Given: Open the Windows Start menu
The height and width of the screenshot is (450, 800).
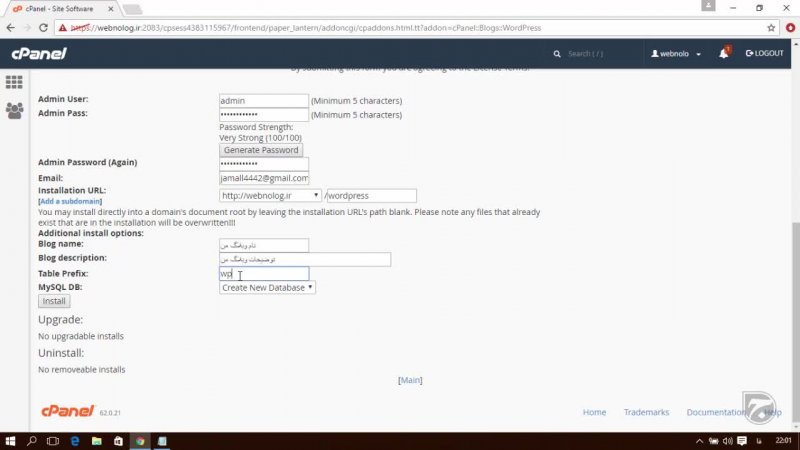Looking at the screenshot, I should point(11,441).
